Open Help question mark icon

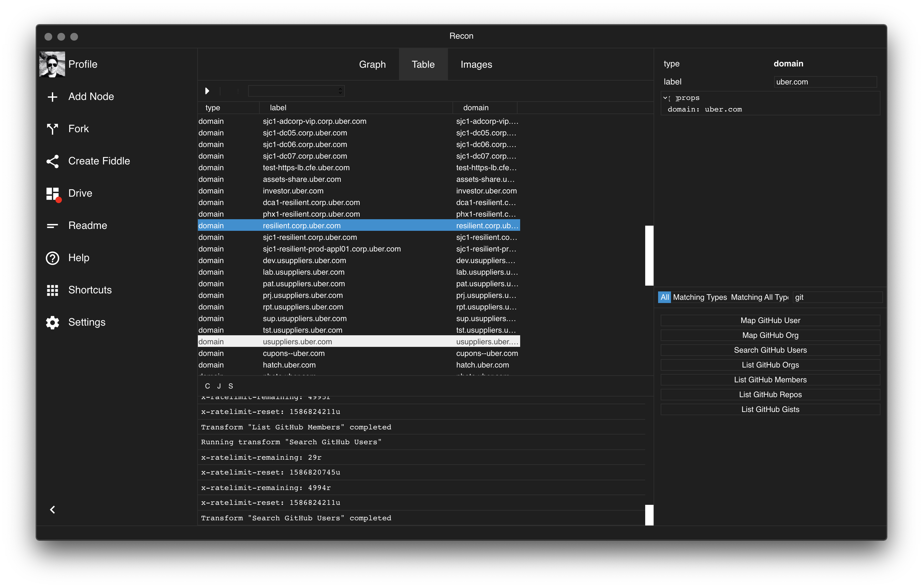53,258
